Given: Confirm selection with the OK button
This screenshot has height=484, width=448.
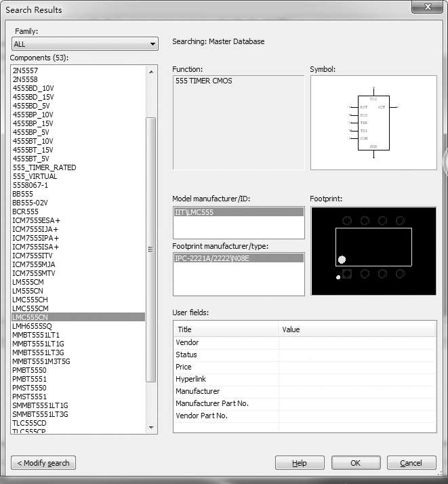Looking at the screenshot, I should tap(356, 463).
